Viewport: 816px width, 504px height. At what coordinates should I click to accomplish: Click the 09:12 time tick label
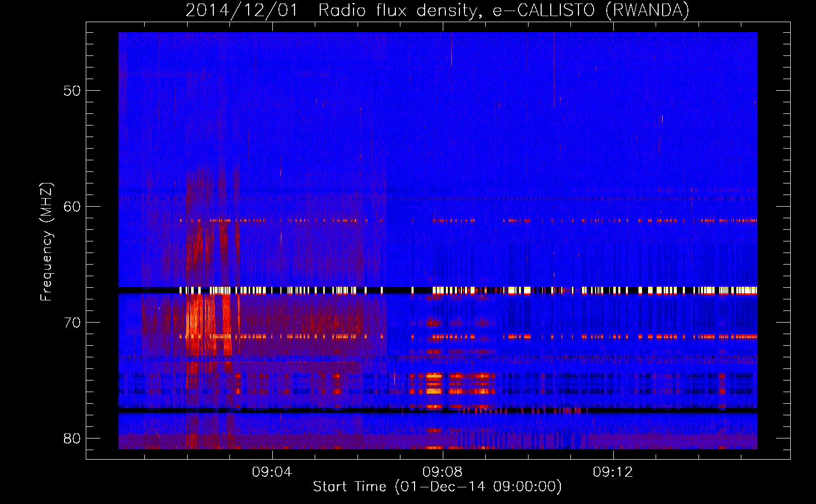pos(613,472)
